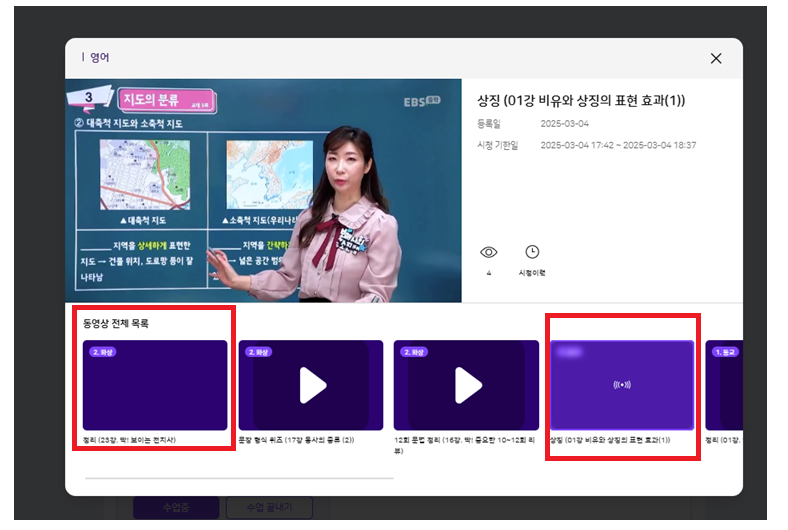The image size is (788, 530).
Task: Click the 상징 (01강 비유와 상징) caption text
Action: click(x=609, y=440)
